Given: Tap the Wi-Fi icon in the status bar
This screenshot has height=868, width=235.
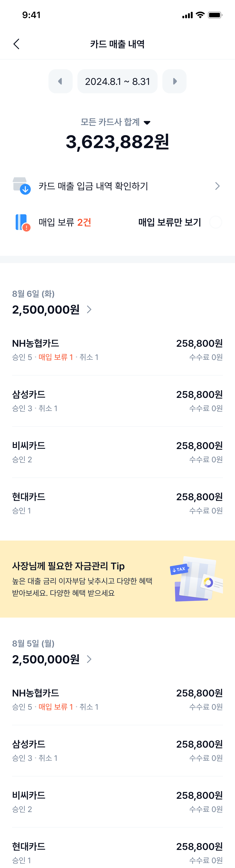Looking at the screenshot, I should [x=200, y=15].
